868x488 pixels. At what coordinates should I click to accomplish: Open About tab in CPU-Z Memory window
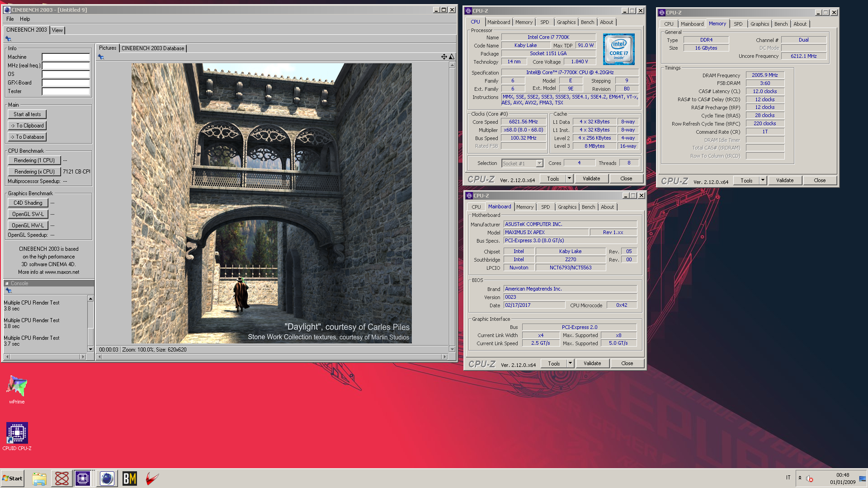tap(800, 24)
